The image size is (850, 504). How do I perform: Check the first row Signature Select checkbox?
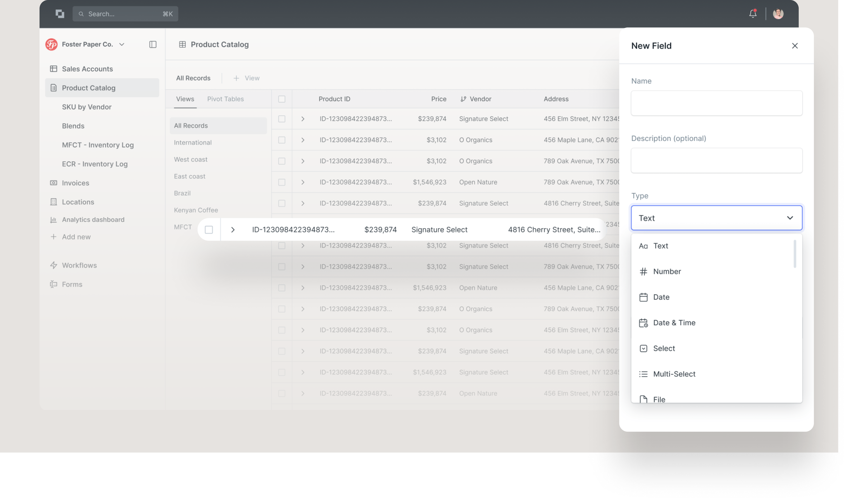tap(281, 119)
